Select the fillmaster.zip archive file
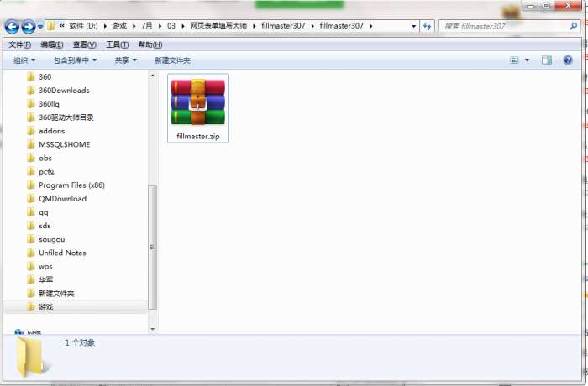The image size is (588, 386). (x=198, y=108)
